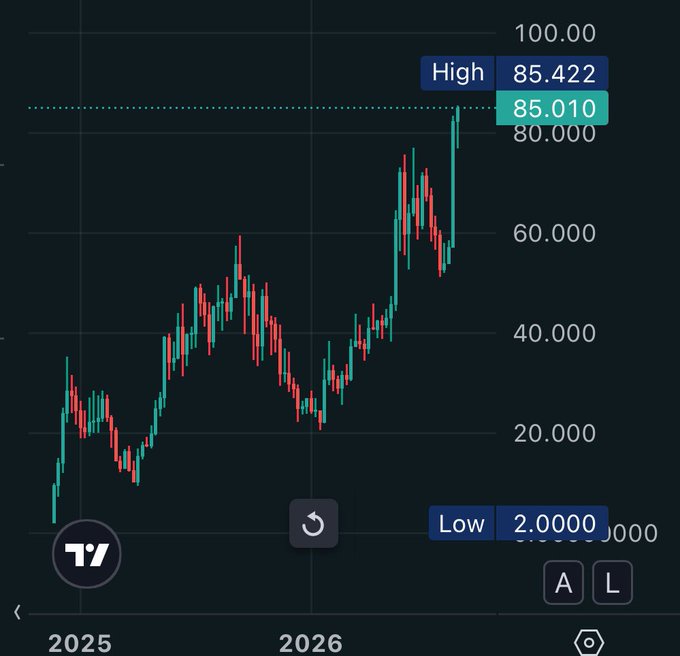Viewport: 680px width, 656px height.
Task: Toggle log scale with the L button
Action: click(x=612, y=583)
